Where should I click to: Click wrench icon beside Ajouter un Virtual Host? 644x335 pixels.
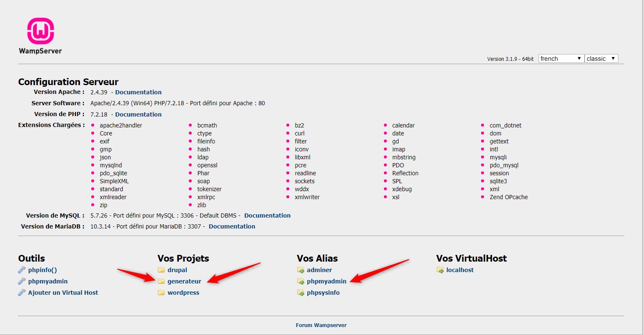(22, 293)
